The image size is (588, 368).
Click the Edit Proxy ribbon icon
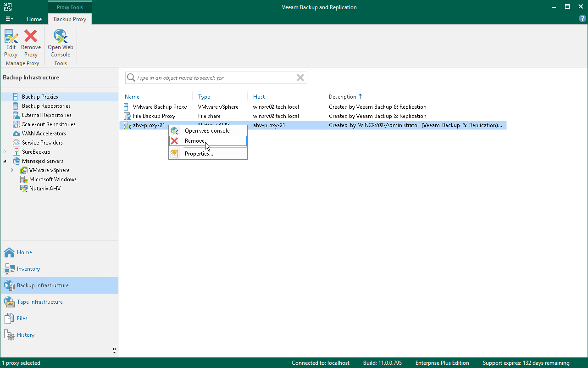pyautogui.click(x=11, y=43)
